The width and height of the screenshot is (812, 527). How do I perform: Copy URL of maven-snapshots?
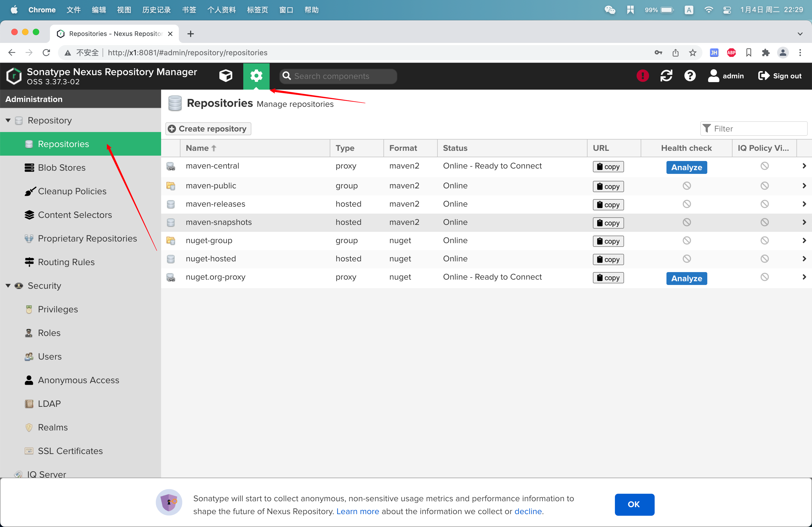(x=608, y=223)
